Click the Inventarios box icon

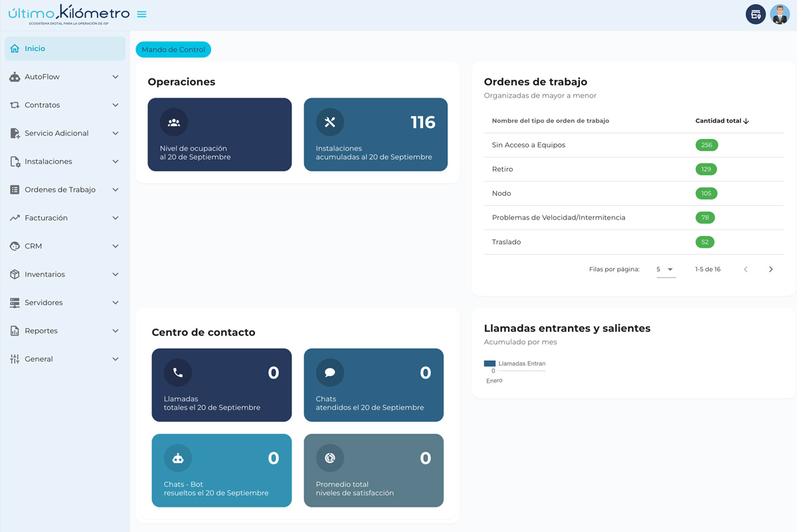[15, 274]
